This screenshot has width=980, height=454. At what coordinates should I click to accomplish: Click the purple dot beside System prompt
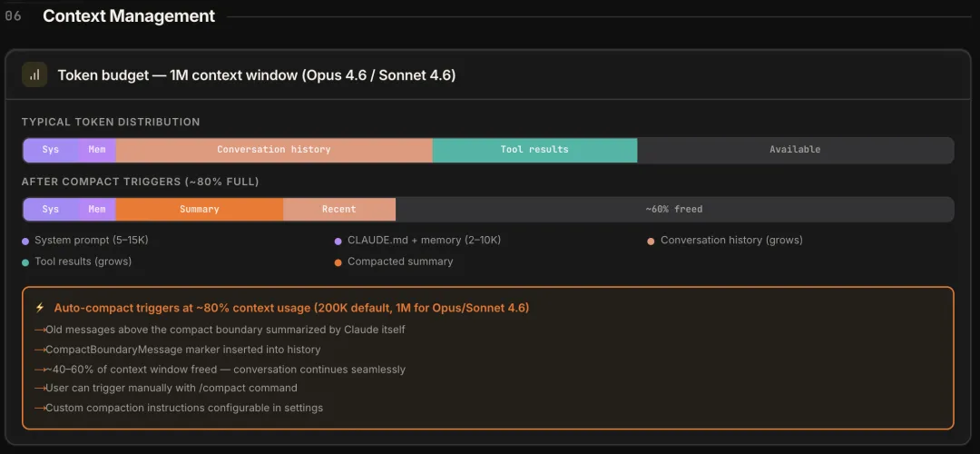(25, 241)
